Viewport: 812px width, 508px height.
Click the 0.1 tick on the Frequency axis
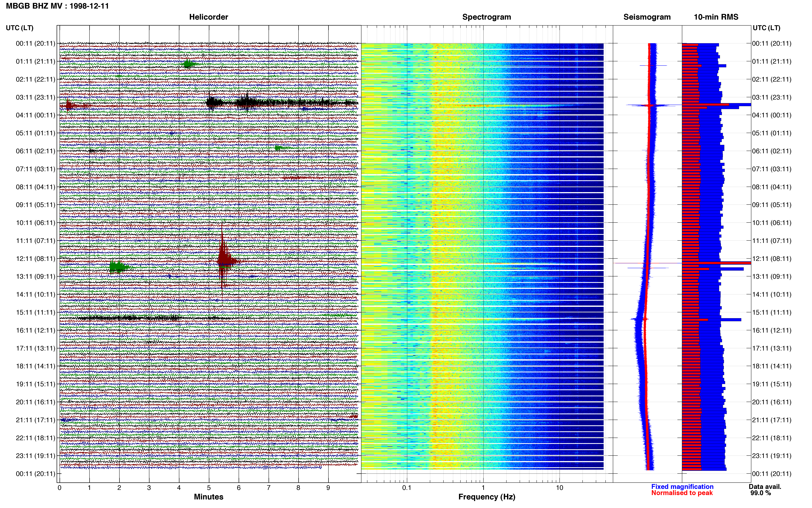[x=407, y=488]
